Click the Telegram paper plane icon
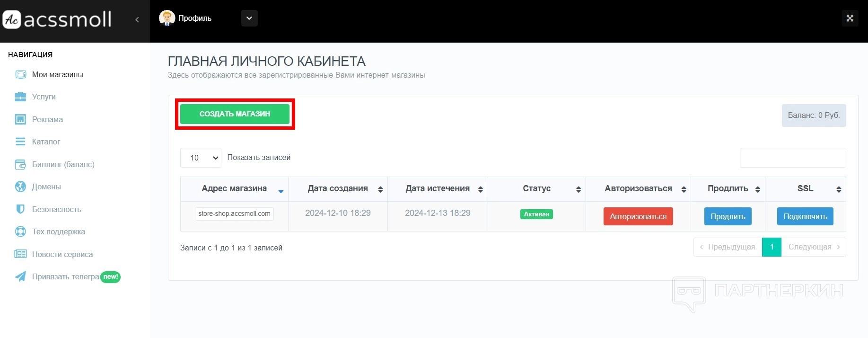The height and width of the screenshot is (338, 868). (20, 276)
